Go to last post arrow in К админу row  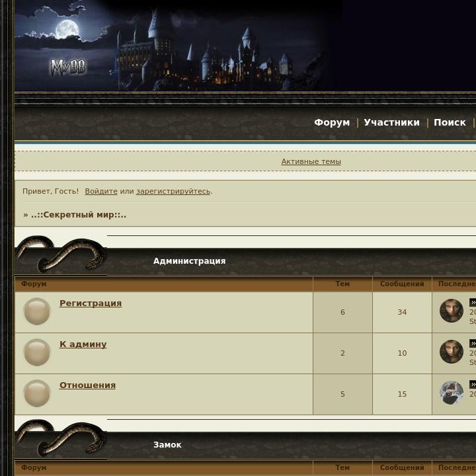[x=473, y=343]
